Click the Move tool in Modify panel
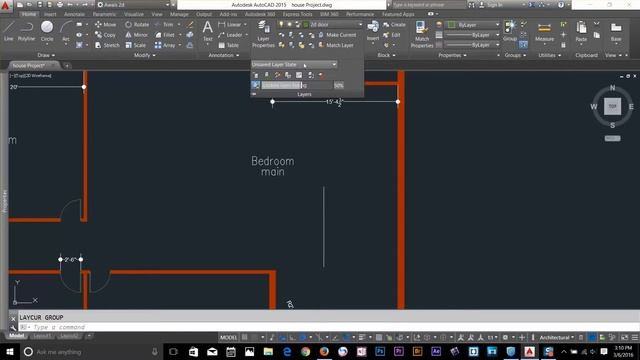The image size is (640, 360). (x=105, y=24)
